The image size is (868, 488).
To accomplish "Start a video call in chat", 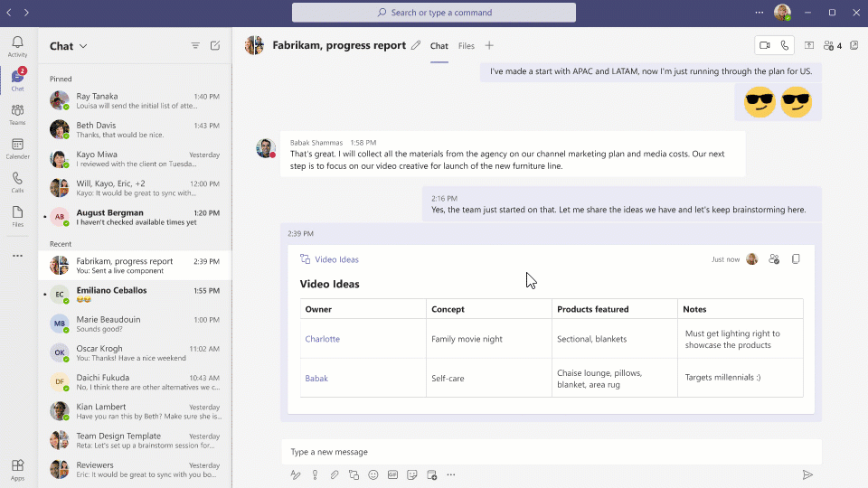I will pos(765,46).
